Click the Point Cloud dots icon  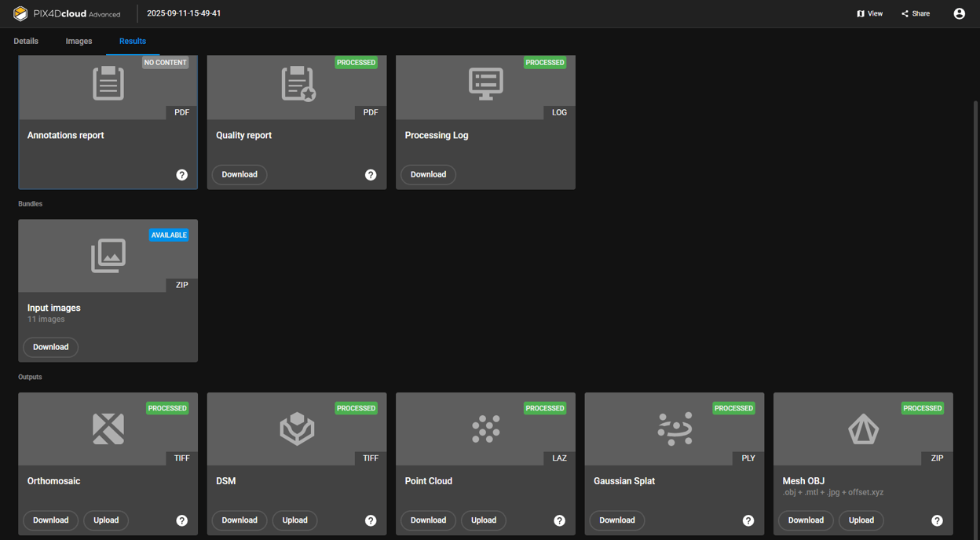pyautogui.click(x=485, y=429)
